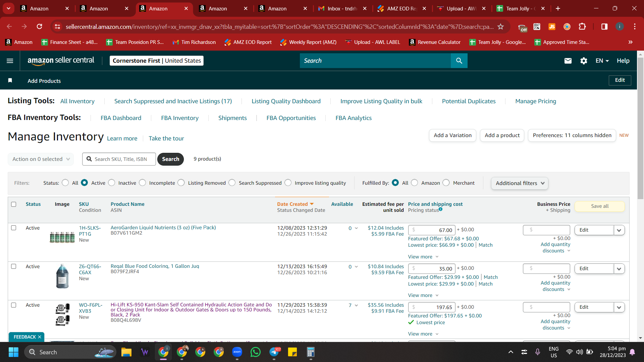Open Sticky Notes from the taskbar
644x362 pixels.
coord(292,352)
